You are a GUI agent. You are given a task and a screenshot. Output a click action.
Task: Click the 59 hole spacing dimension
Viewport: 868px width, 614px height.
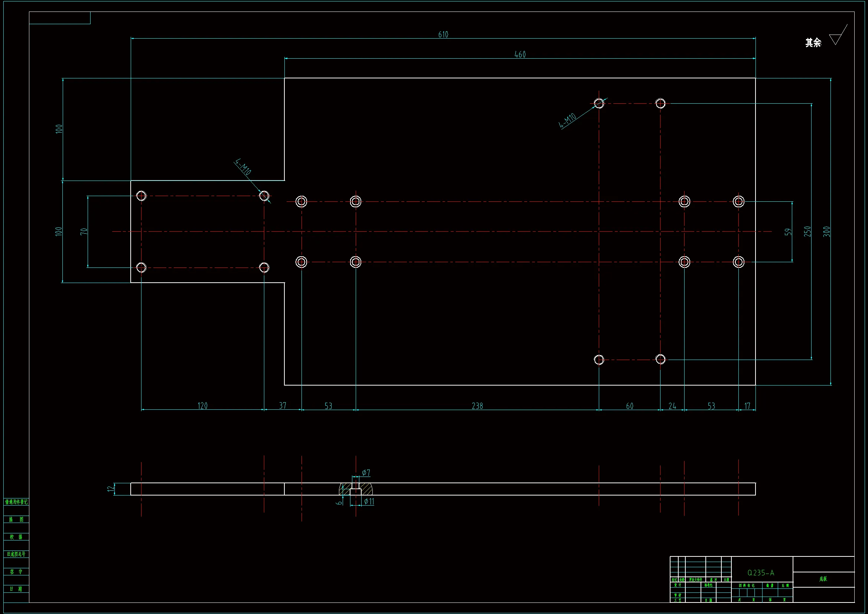(x=788, y=232)
